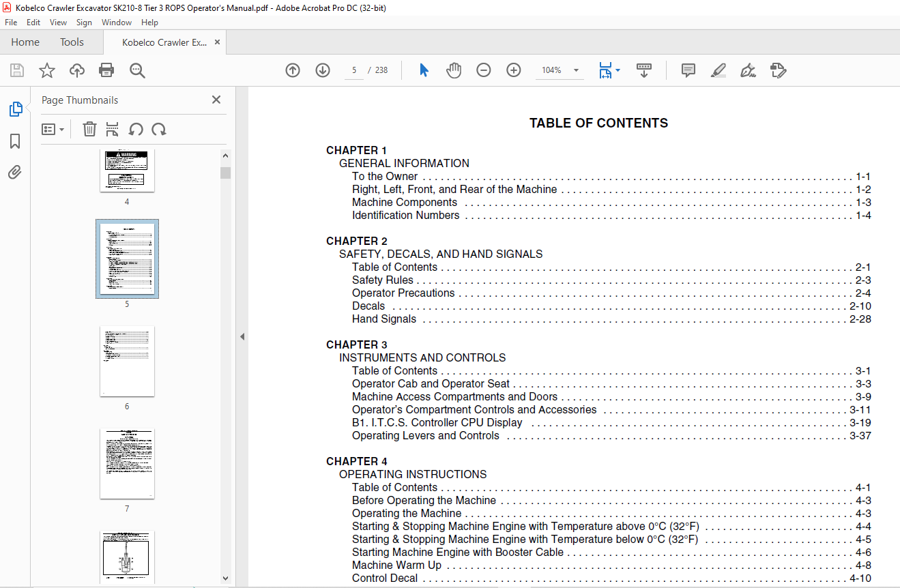The height and width of the screenshot is (588, 900).
Task: Click the Save file icon
Action: [x=17, y=70]
